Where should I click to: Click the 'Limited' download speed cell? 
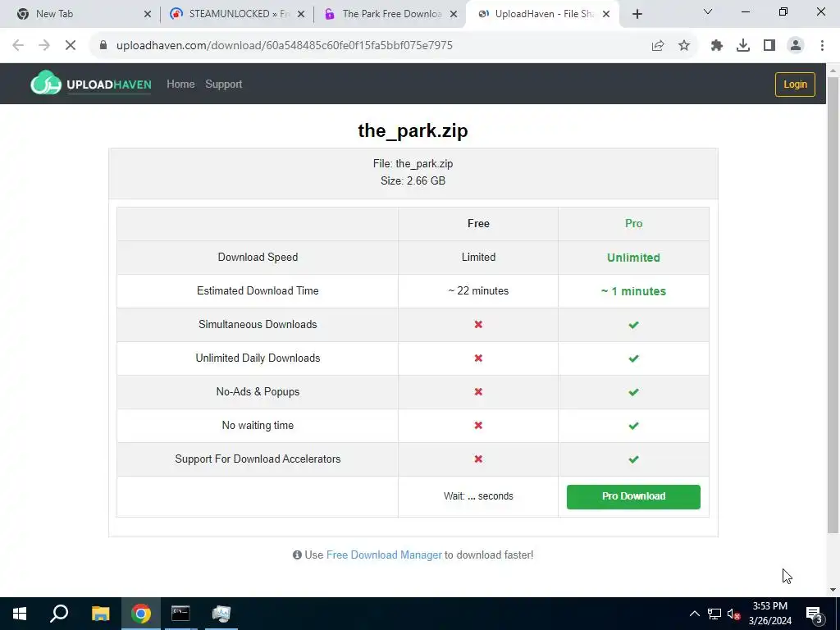tap(478, 257)
